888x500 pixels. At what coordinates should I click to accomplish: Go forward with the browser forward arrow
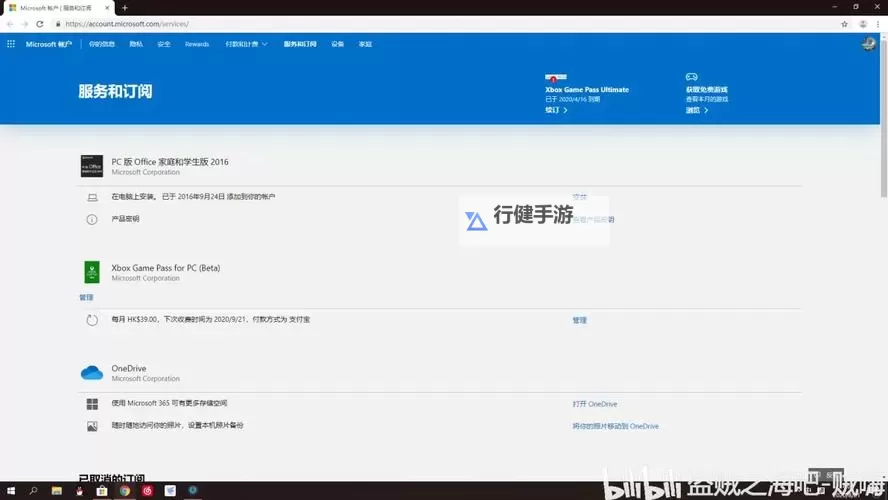pyautogui.click(x=24, y=24)
